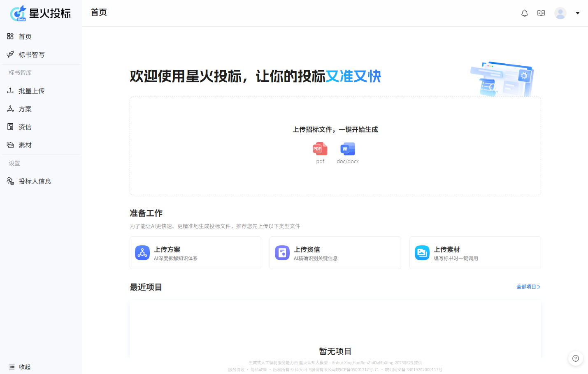
Task: Open the 服务协议 footer link
Action: coord(236,369)
